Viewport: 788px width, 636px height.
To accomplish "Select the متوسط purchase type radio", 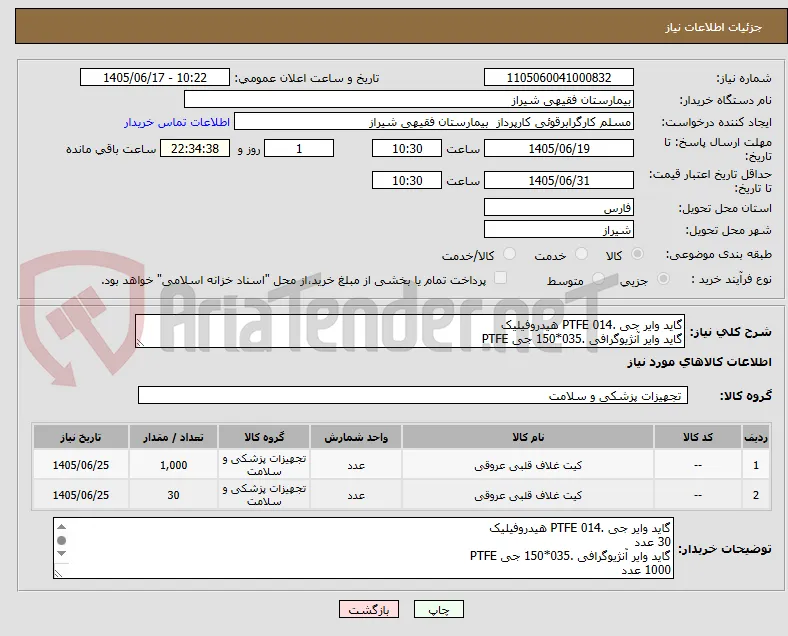I will pyautogui.click(x=598, y=278).
